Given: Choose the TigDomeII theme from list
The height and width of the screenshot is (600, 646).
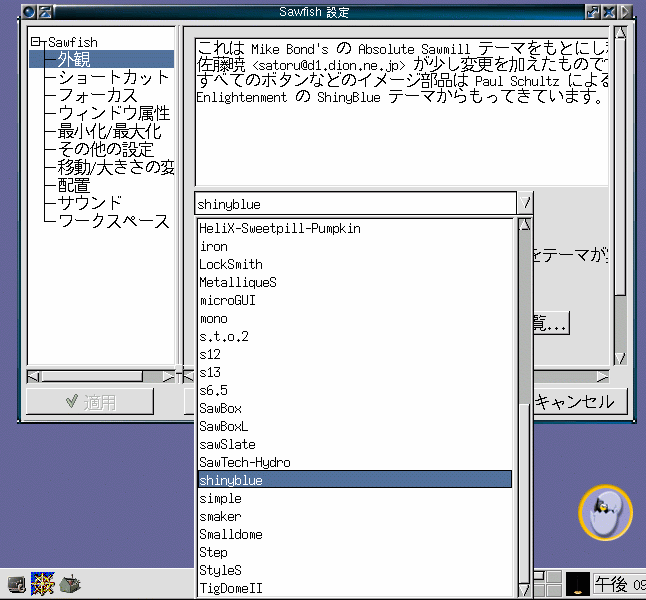Looking at the screenshot, I should (355, 588).
